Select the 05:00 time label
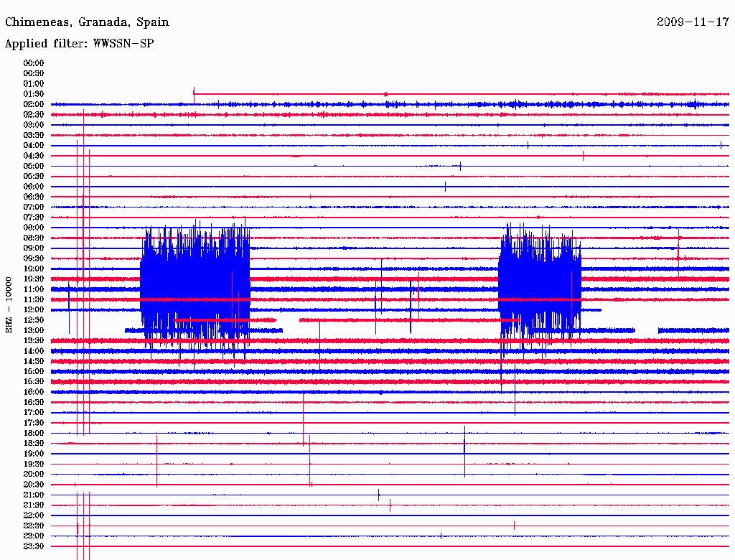Viewport: 735px width, 560px height. click(34, 166)
